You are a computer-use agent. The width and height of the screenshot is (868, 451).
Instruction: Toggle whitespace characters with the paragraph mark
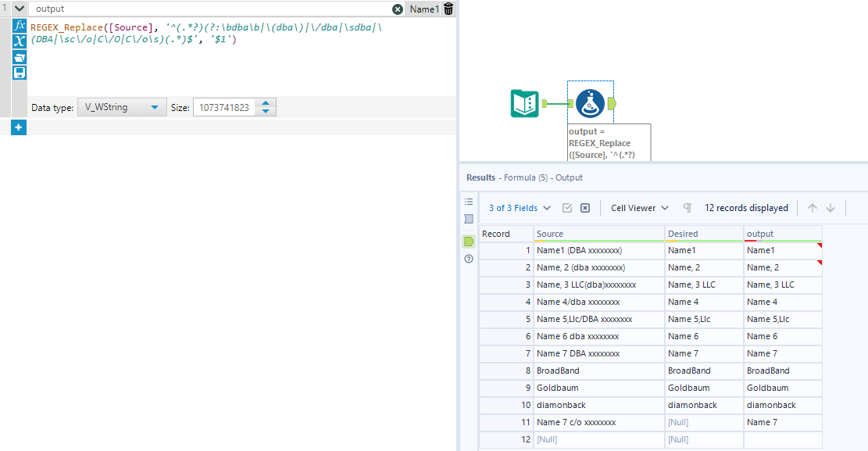coord(687,207)
